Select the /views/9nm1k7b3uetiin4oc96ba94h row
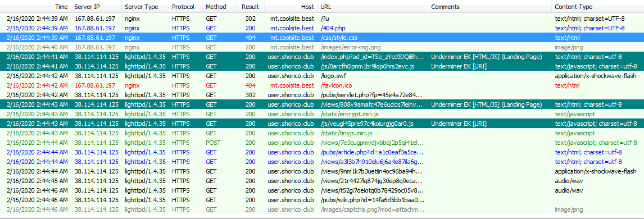Viewport: 644px width, 219px height. pos(322,171)
